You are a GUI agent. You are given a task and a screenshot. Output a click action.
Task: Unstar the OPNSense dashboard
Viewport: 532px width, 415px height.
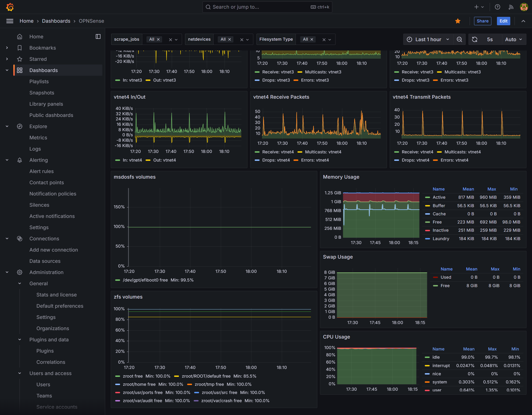pos(458,21)
